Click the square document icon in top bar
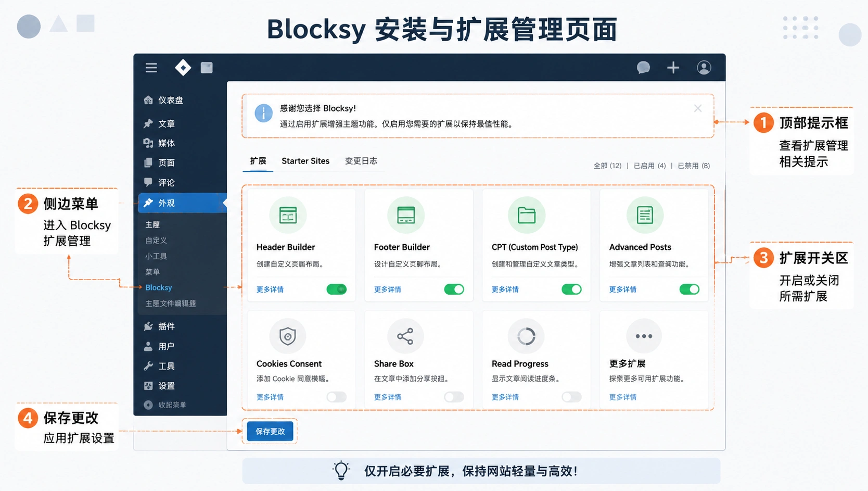The height and width of the screenshot is (491, 868). coord(207,68)
